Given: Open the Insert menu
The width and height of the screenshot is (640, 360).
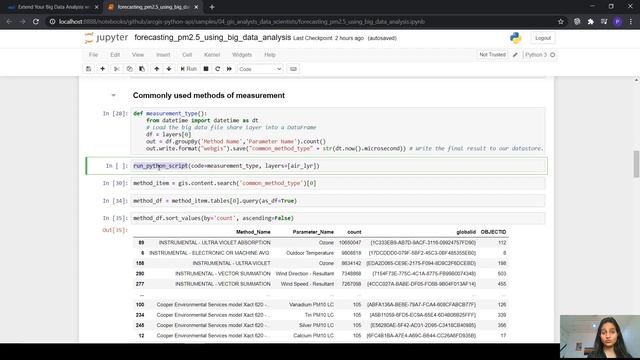Looking at the screenshot, I should (x=163, y=55).
